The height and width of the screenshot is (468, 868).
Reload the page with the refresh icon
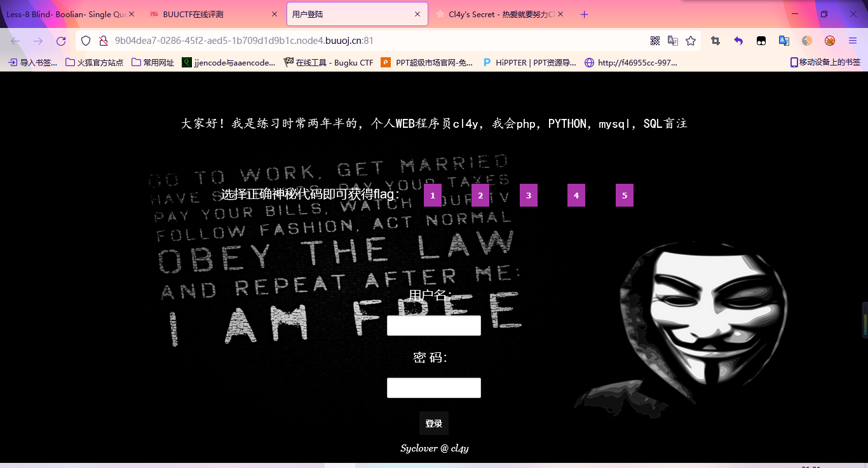(61, 39)
